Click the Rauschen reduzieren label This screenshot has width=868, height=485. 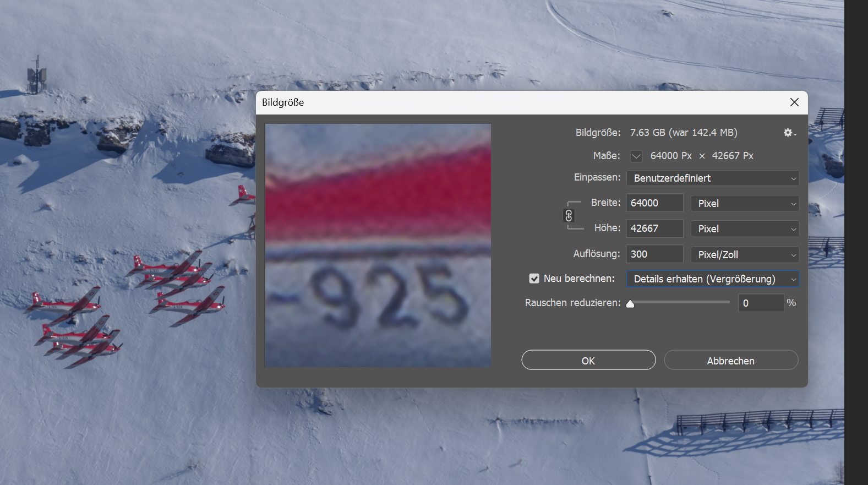point(572,303)
